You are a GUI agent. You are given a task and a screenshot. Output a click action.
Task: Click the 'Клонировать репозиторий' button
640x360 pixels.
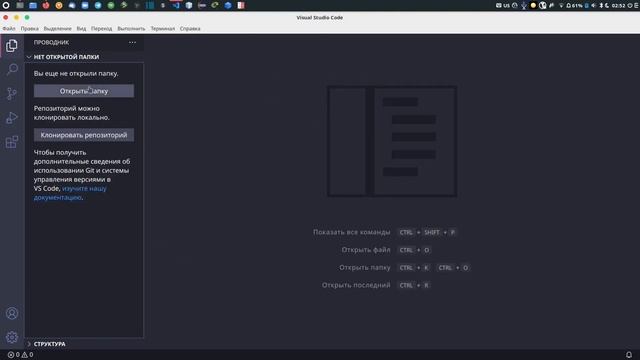tap(84, 135)
